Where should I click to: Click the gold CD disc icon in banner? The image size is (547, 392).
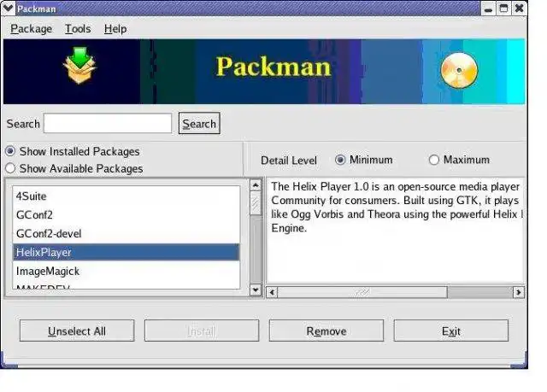point(459,70)
